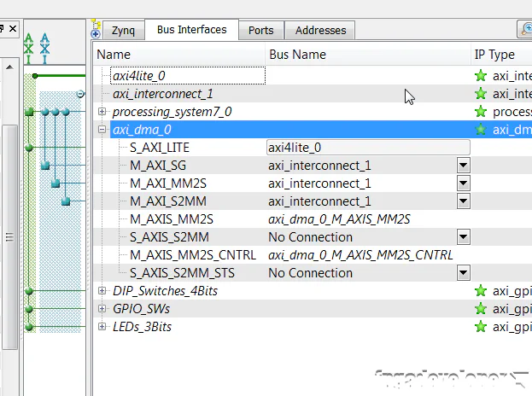
Task: Click the S_AXI_LITE bus name field
Action: [367, 148]
